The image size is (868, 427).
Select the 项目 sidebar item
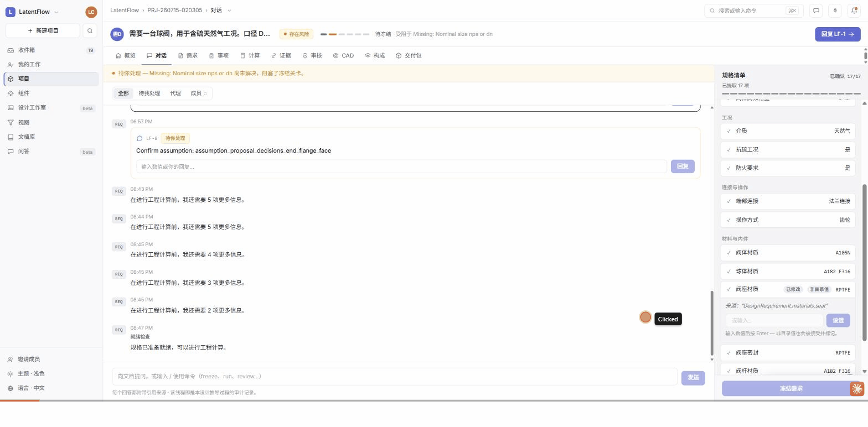(51, 79)
